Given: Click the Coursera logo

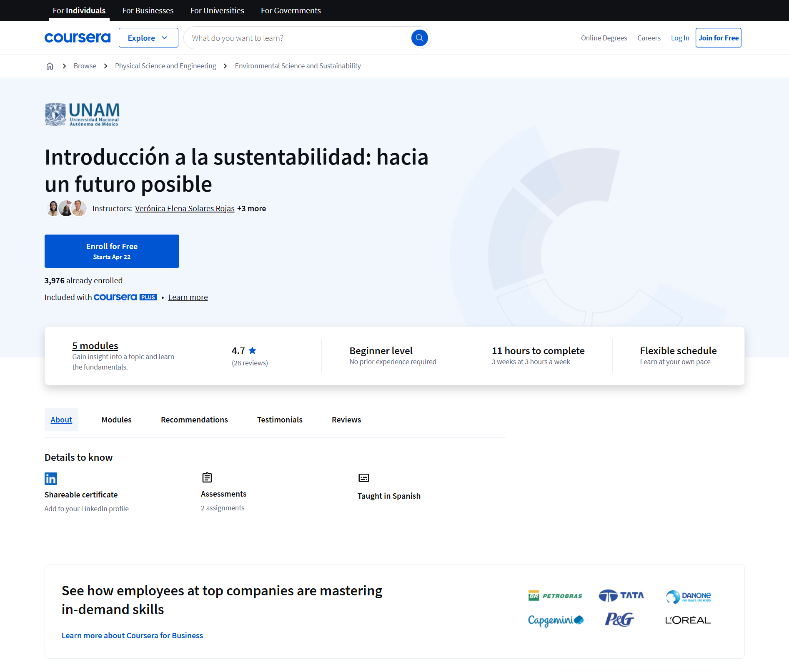Looking at the screenshot, I should [x=78, y=38].
